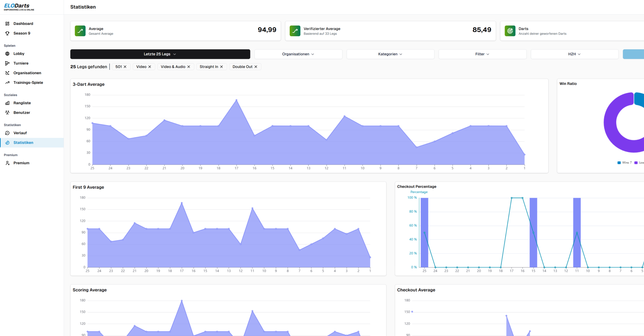Click the Rangliste bar chart icon
The image size is (644, 336).
coord(7,103)
